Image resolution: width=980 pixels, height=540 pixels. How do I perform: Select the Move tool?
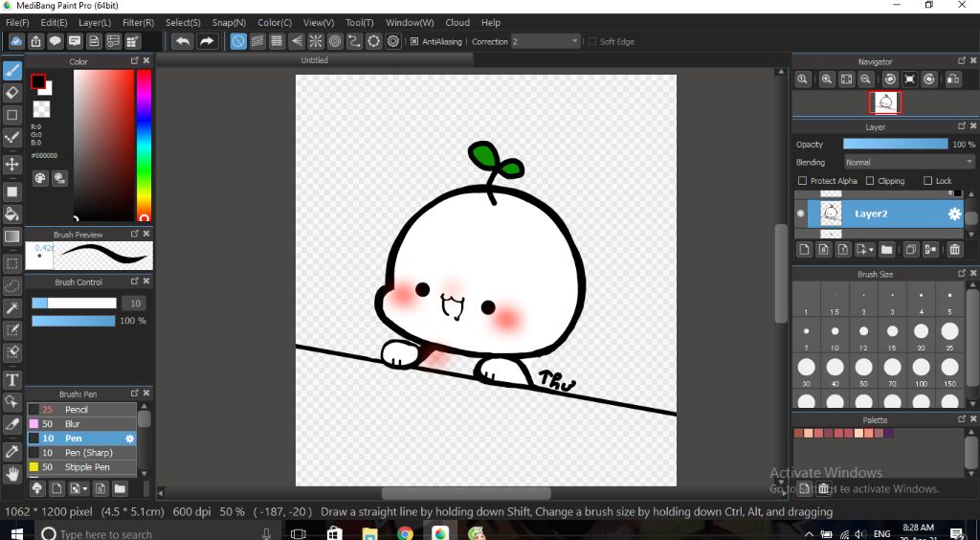tap(11, 165)
